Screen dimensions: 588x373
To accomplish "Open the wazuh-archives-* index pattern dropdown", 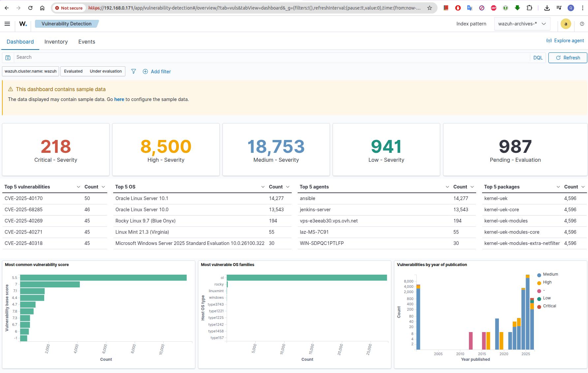I will [x=522, y=24].
